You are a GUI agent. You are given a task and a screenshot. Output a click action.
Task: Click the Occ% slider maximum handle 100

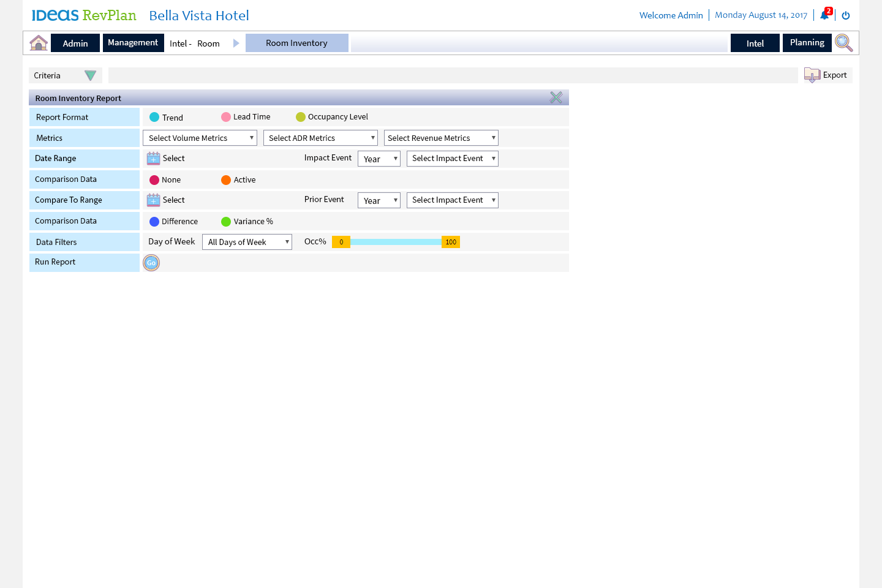coord(451,242)
